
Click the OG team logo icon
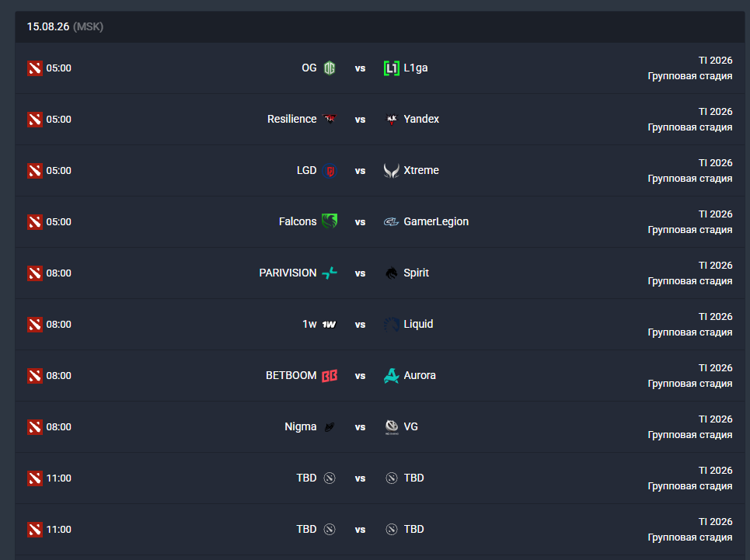(329, 68)
